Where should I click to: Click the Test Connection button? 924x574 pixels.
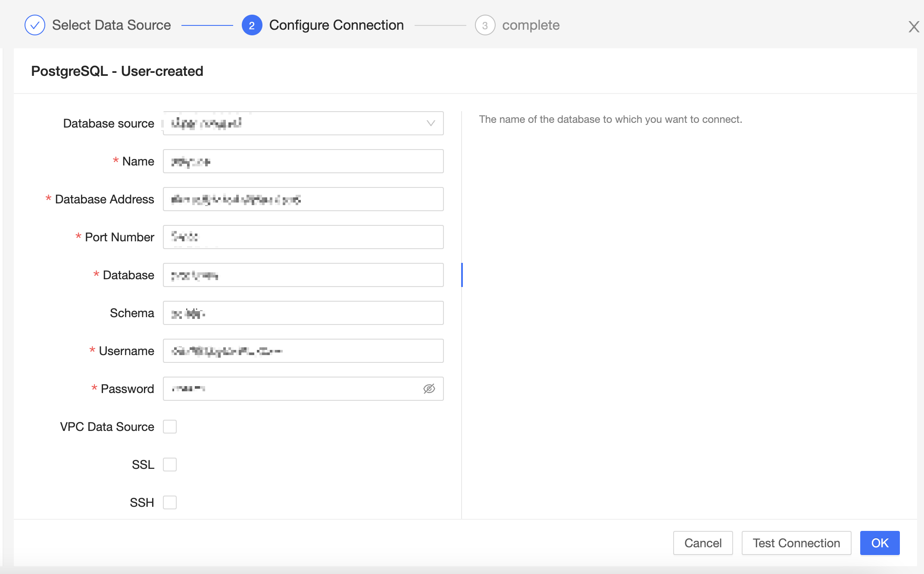click(796, 543)
